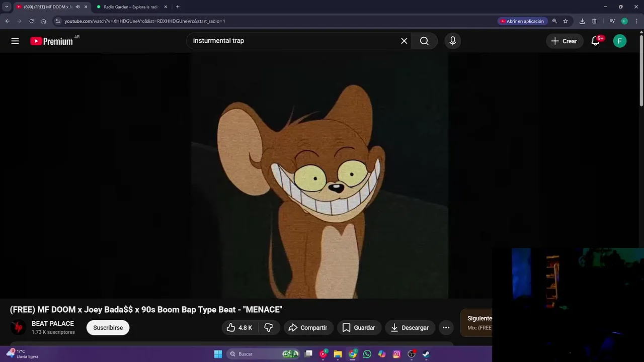Reload the current page
644x362 pixels.
(x=31, y=21)
